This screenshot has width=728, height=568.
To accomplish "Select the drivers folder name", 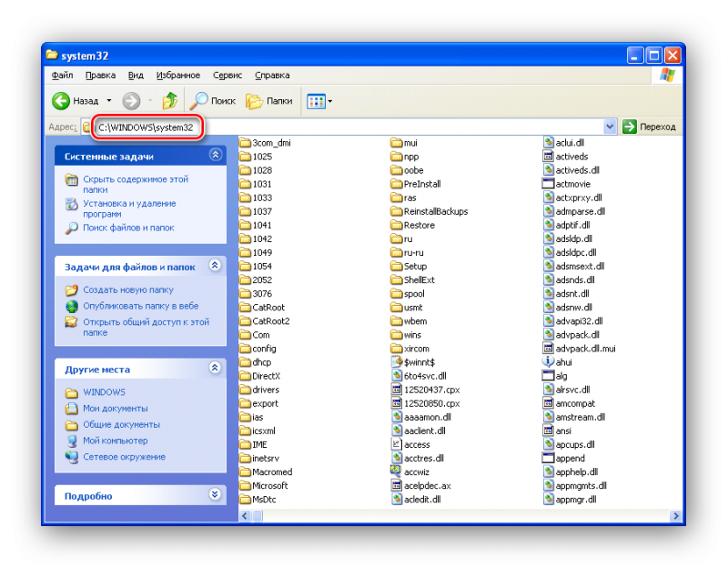I will pyautogui.click(x=266, y=390).
